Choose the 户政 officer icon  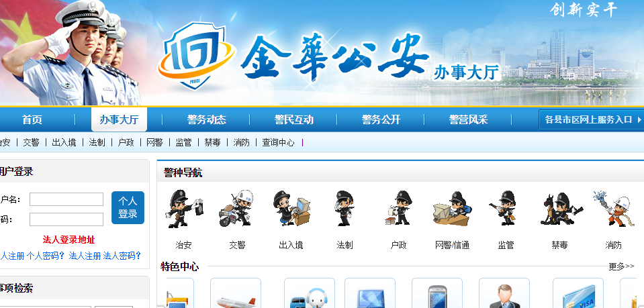pyautogui.click(x=398, y=208)
